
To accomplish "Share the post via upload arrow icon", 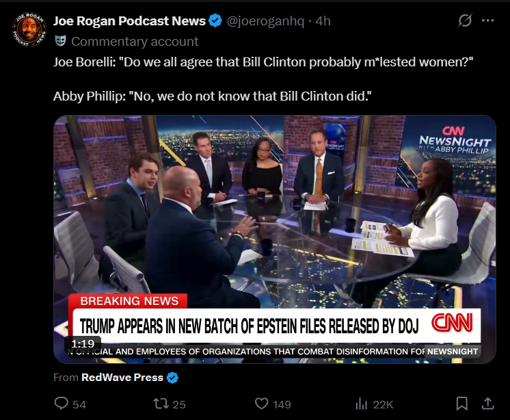I will [x=487, y=404].
